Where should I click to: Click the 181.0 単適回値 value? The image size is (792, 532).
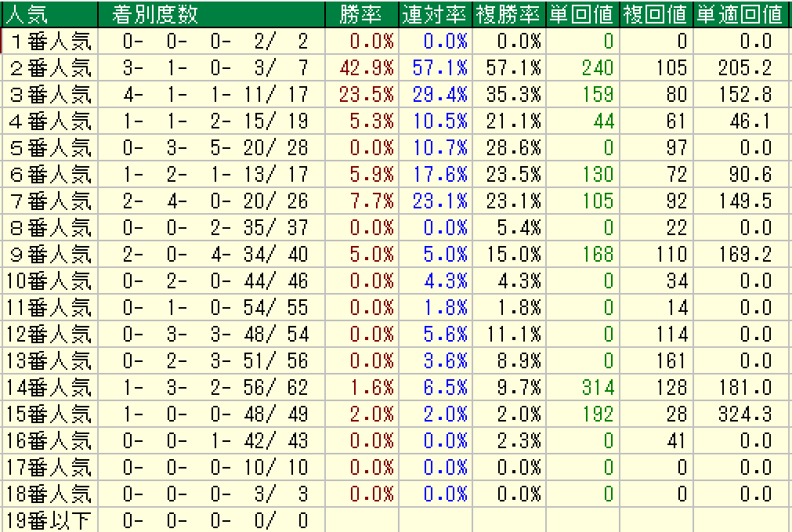click(746, 388)
